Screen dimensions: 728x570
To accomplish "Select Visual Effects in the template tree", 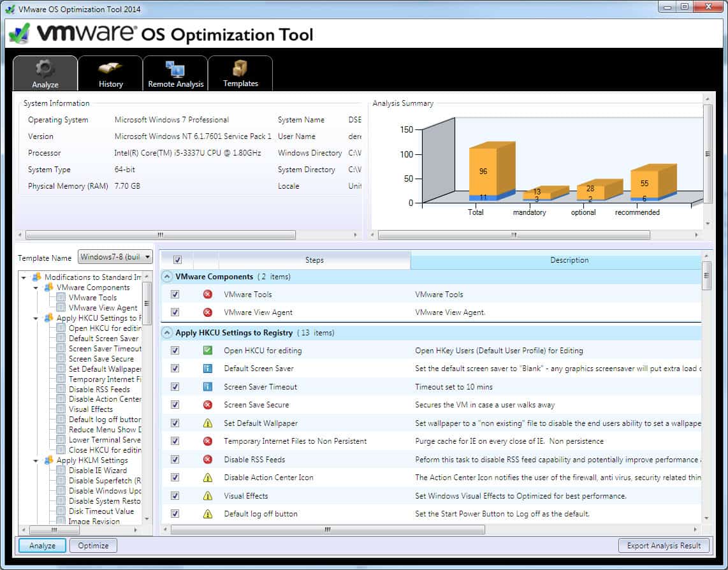I will 91,409.
